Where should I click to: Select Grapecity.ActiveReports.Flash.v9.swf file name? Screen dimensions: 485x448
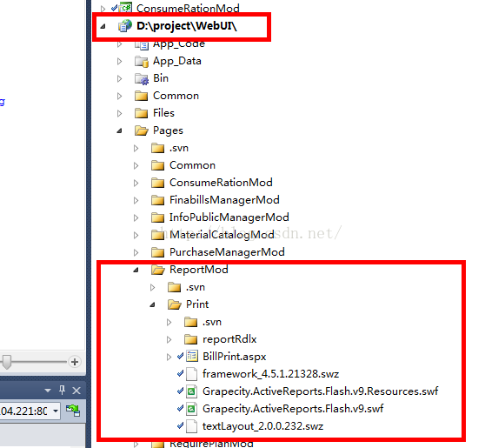293,409
